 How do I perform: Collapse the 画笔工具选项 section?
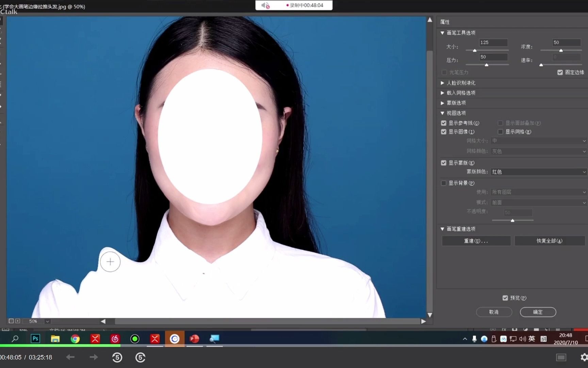[442, 32]
